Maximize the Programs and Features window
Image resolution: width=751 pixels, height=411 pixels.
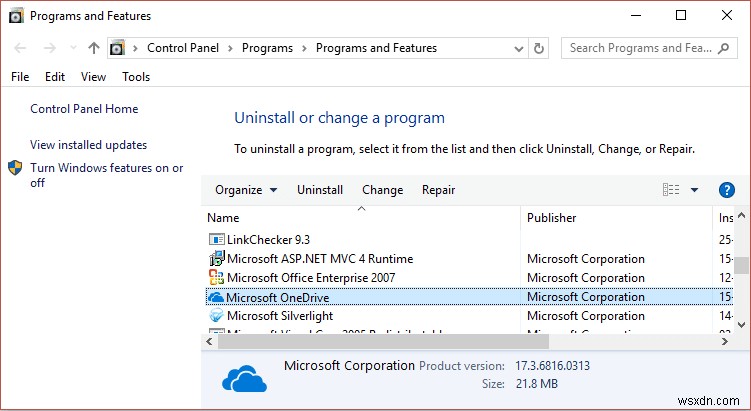pyautogui.click(x=681, y=15)
